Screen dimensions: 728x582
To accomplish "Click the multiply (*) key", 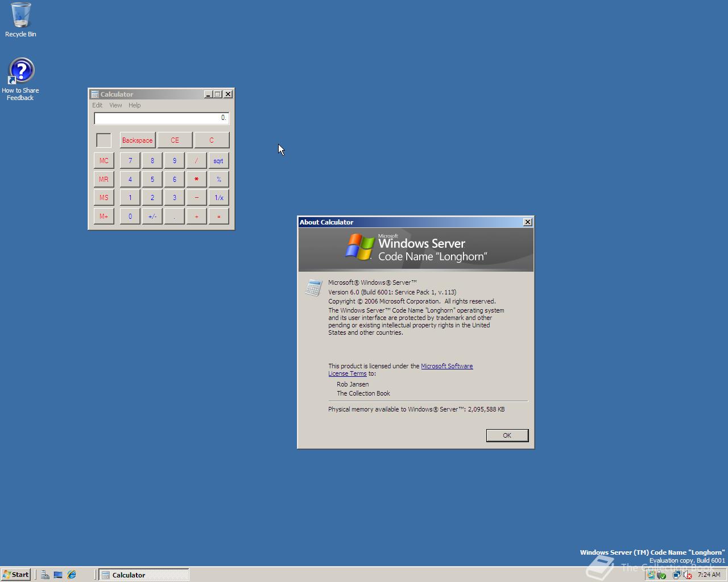I will pos(197,179).
